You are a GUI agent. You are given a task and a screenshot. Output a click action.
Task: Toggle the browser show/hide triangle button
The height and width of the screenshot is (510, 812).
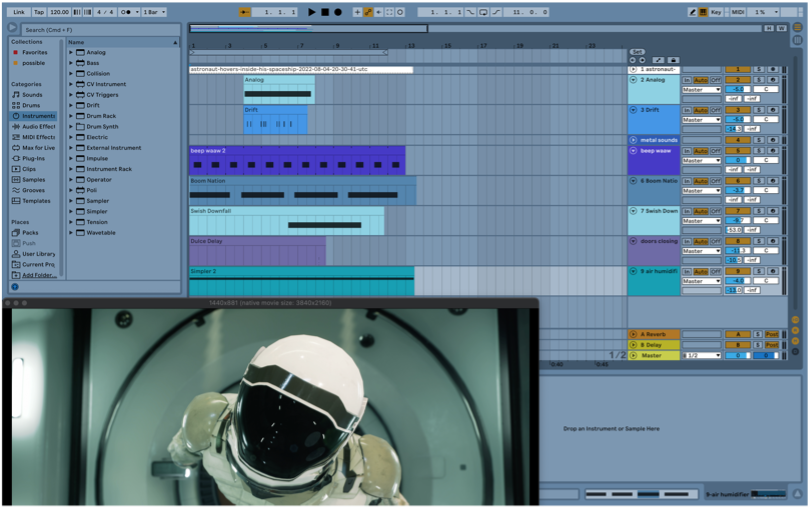pos(12,27)
